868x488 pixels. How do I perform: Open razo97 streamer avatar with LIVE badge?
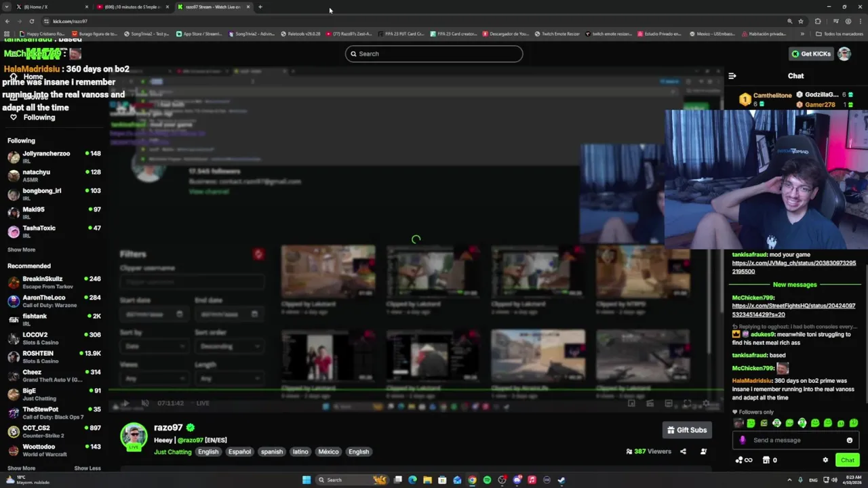(x=134, y=437)
